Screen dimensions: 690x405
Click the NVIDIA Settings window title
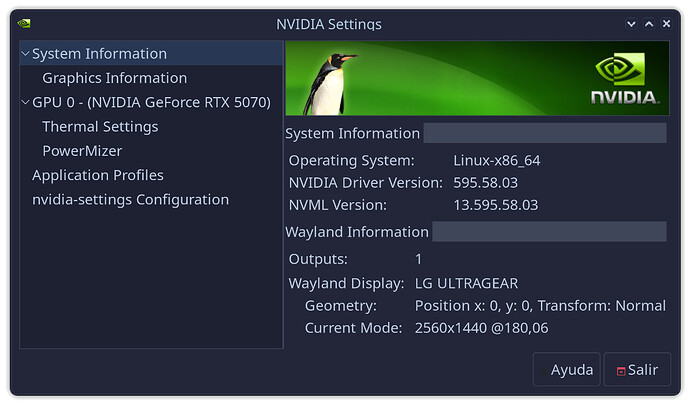(x=329, y=24)
